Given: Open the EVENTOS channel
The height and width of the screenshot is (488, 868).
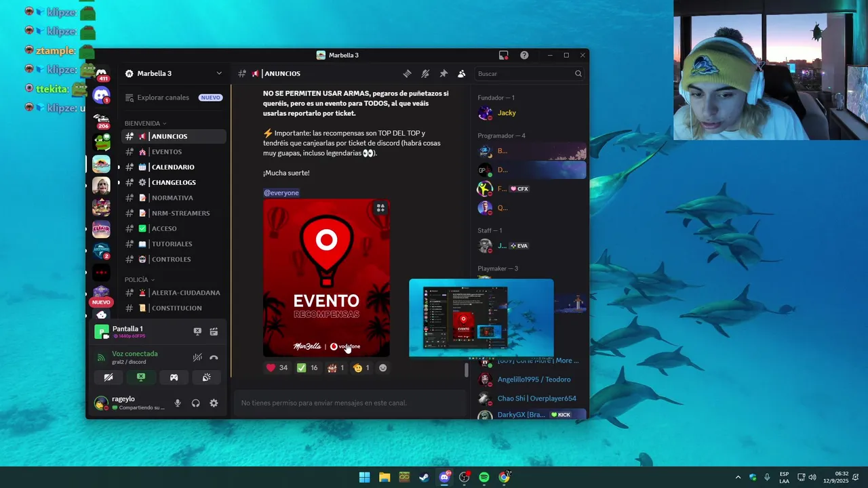Looking at the screenshot, I should click(174, 152).
